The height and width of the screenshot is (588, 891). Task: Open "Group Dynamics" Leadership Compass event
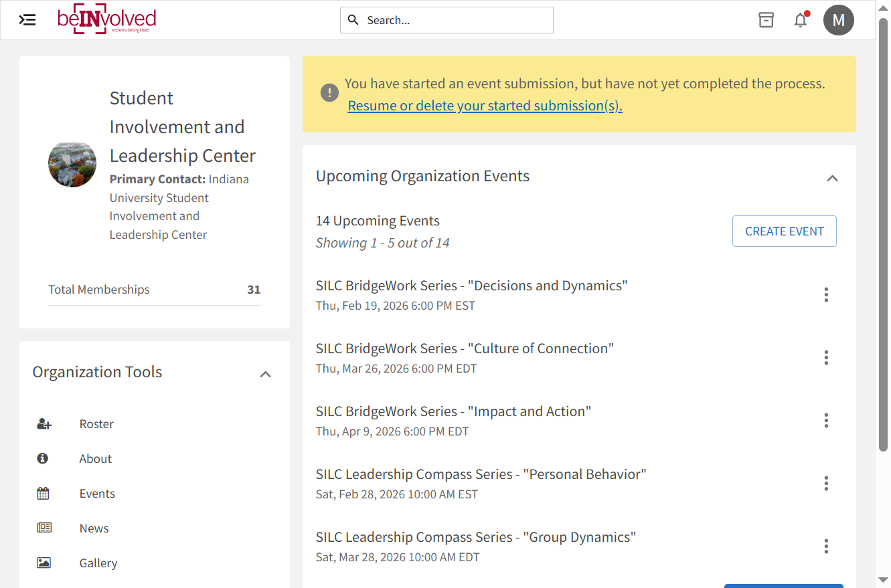coord(476,537)
